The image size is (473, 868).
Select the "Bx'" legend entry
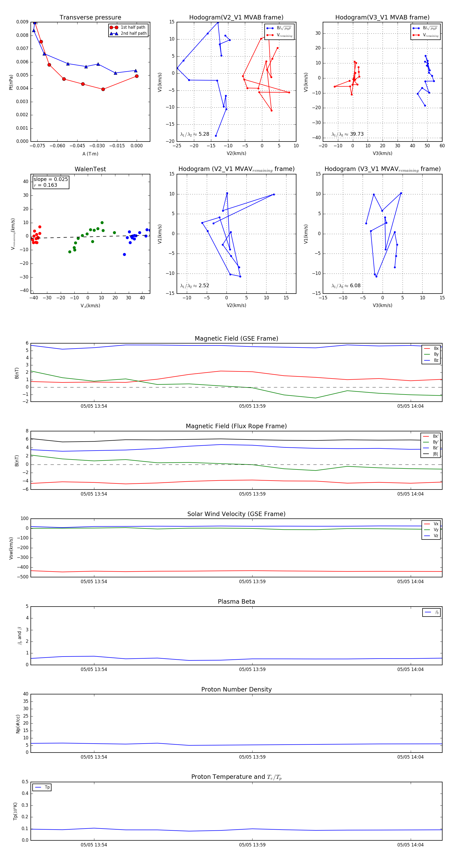tap(431, 436)
